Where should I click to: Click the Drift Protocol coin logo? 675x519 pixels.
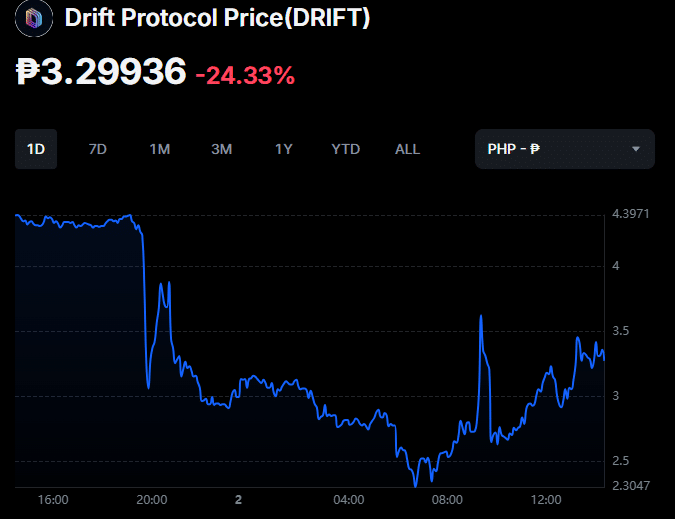pyautogui.click(x=34, y=19)
